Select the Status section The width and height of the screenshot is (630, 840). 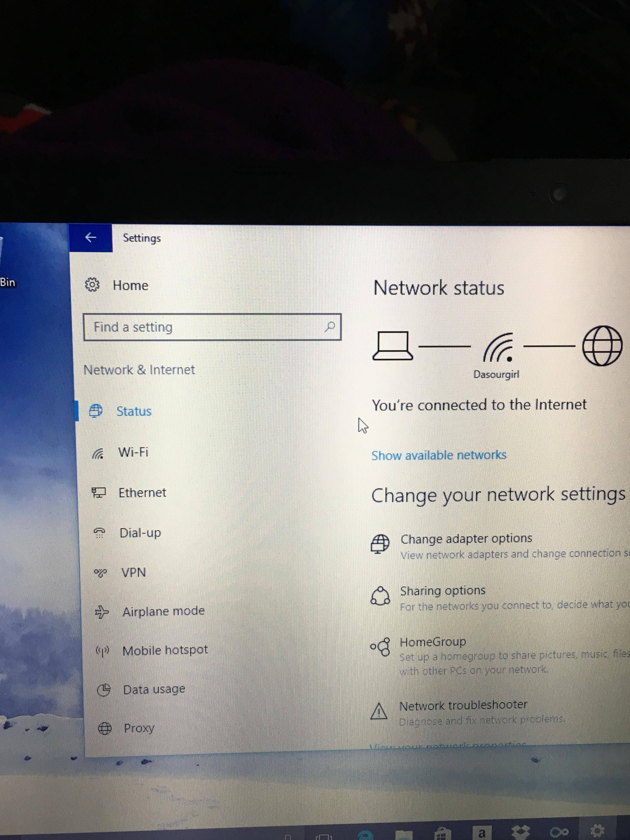click(134, 411)
